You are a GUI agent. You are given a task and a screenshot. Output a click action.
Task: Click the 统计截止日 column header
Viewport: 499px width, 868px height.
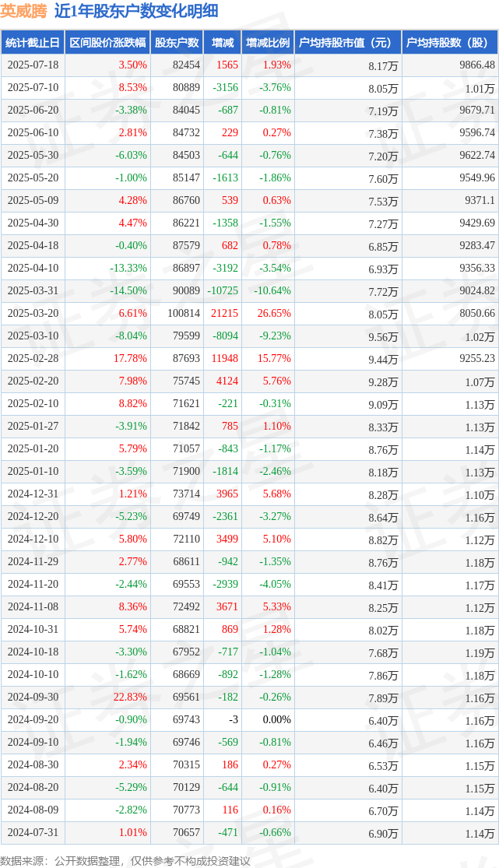32,43
